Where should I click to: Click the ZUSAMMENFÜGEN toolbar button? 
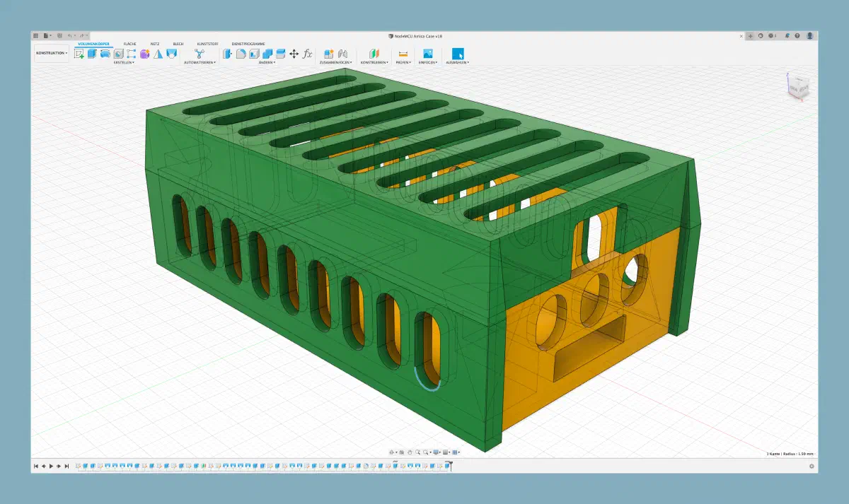[328, 54]
